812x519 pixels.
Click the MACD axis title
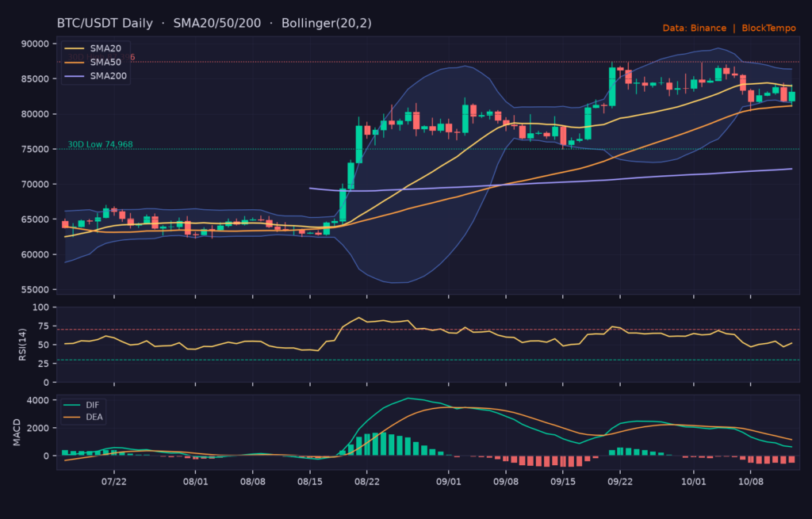pos(17,433)
